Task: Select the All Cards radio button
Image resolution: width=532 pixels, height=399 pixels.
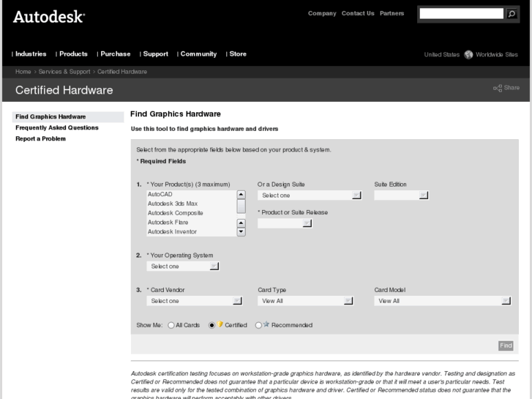Action: point(171,325)
